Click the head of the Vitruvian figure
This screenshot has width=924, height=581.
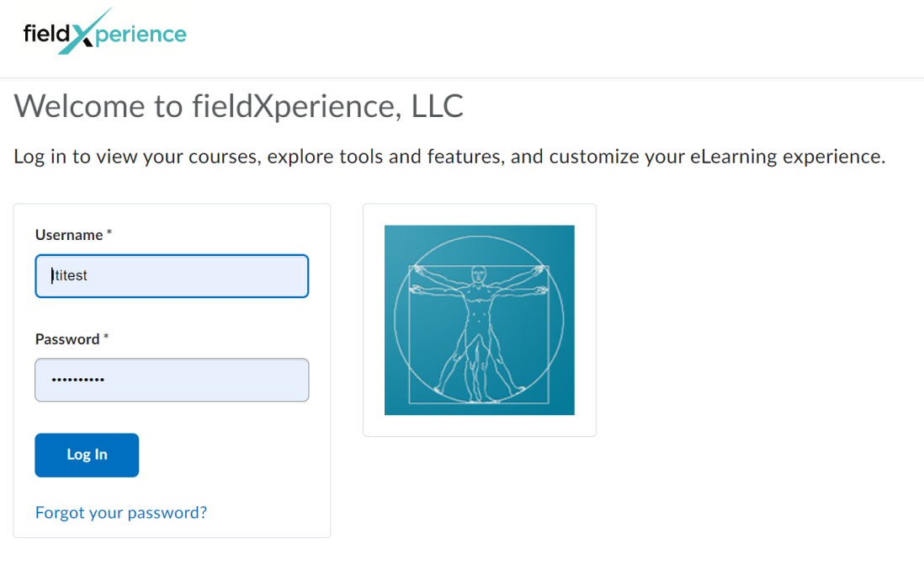(479, 275)
